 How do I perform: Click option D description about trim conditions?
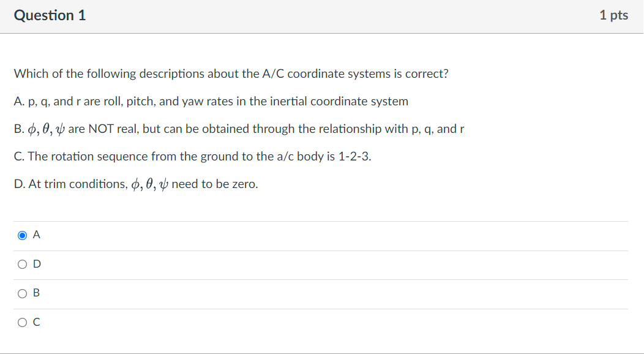135,183
